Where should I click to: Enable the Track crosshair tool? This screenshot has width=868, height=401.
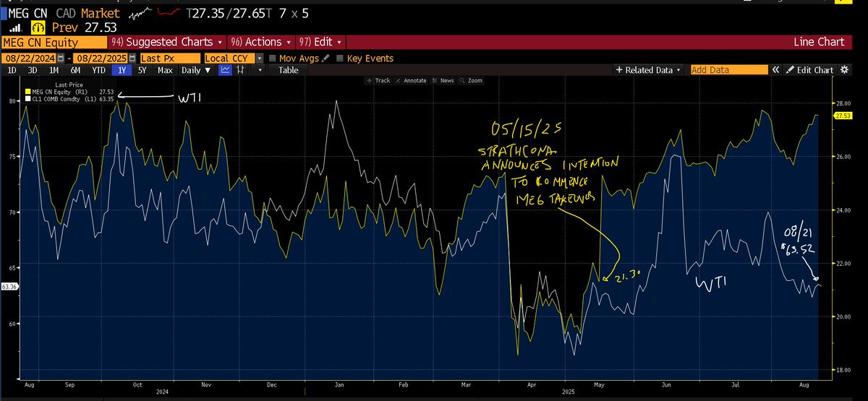click(x=380, y=81)
